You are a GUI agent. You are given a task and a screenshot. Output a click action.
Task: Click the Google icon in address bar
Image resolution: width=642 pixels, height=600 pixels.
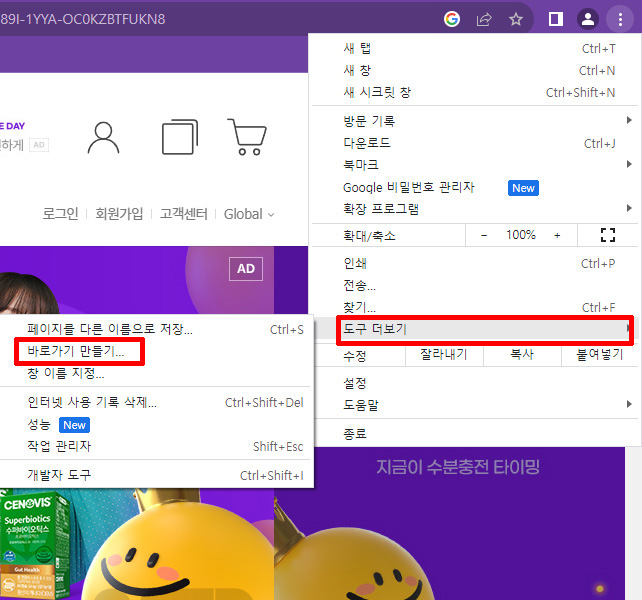click(452, 19)
